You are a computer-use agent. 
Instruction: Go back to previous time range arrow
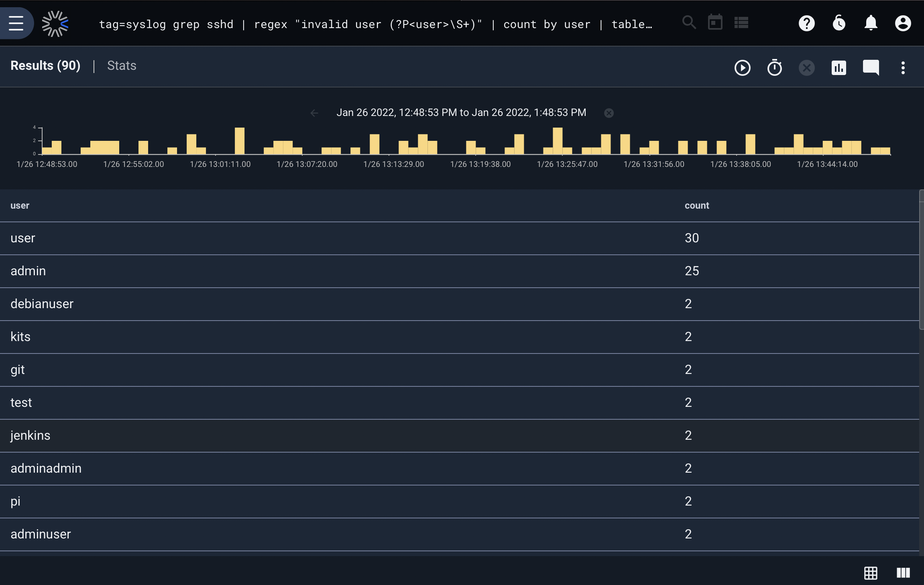pyautogui.click(x=314, y=113)
